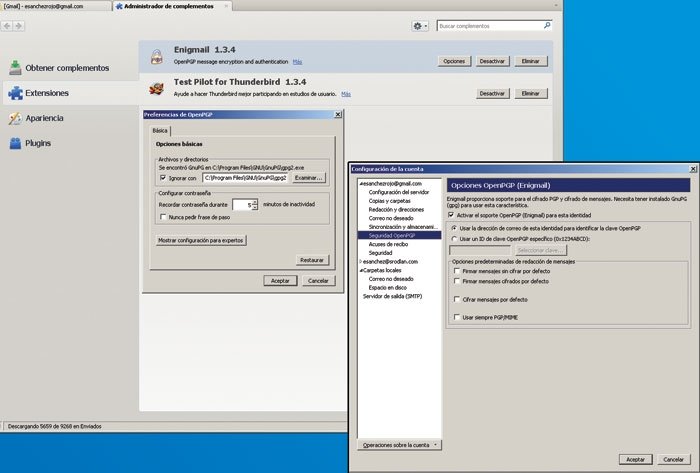
Task: Click Cancelar in Configuración de la cuenta
Action: 674,459
